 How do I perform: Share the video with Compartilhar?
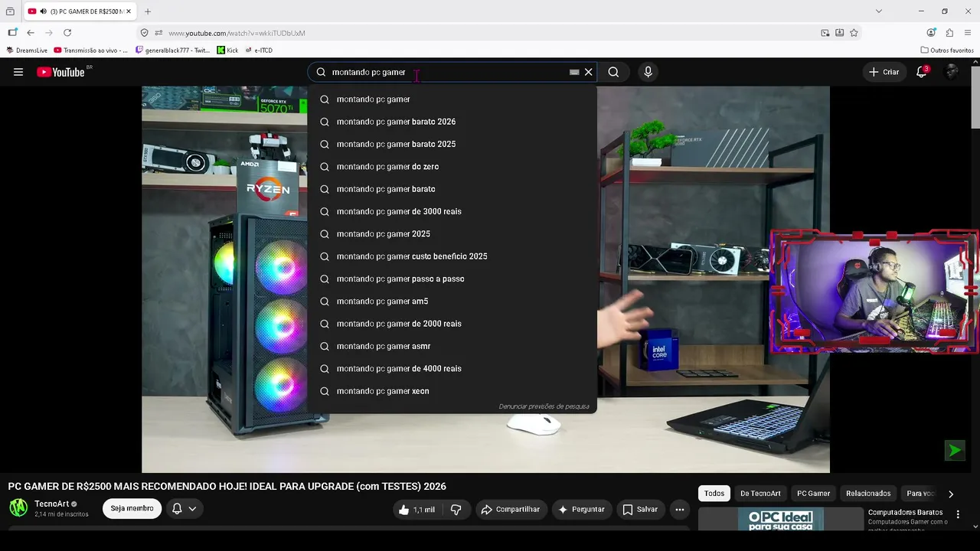click(511, 510)
